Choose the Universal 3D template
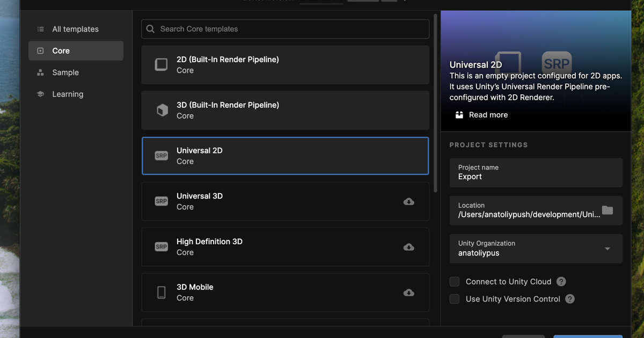Image resolution: width=644 pixels, height=338 pixels. 285,201
